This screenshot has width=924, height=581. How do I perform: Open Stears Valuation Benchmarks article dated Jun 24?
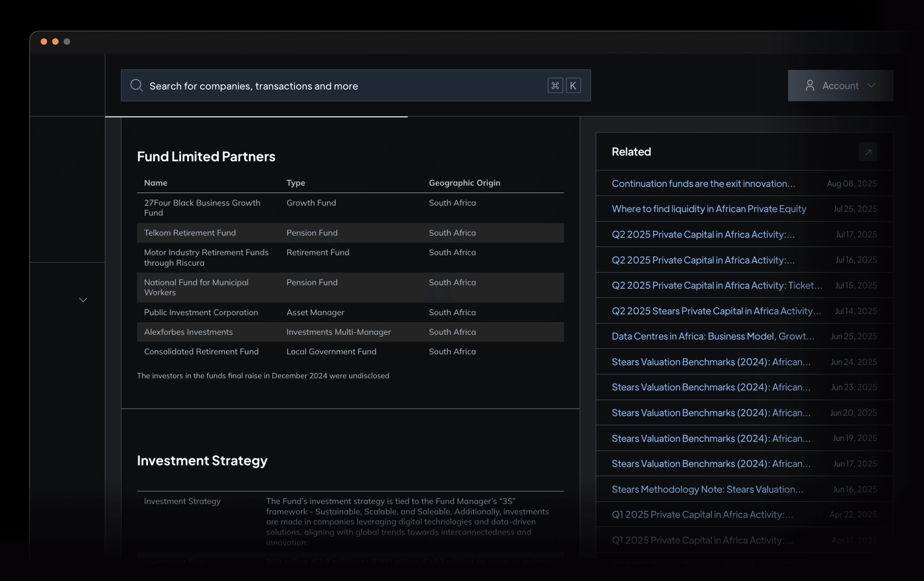(x=711, y=362)
